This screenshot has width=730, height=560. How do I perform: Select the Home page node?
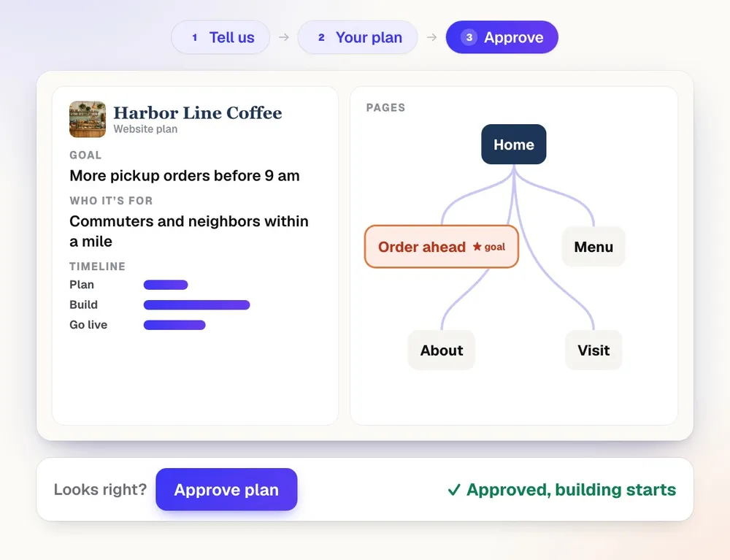513,145
